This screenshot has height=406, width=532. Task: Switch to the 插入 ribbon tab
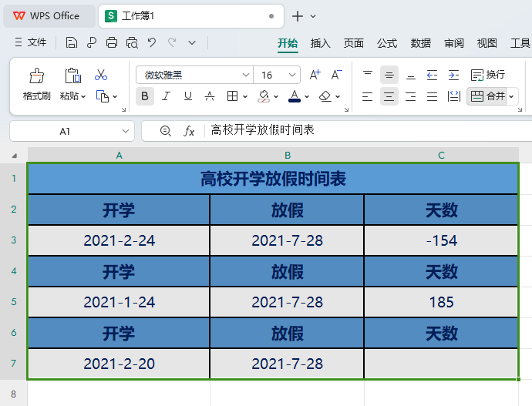(320, 43)
